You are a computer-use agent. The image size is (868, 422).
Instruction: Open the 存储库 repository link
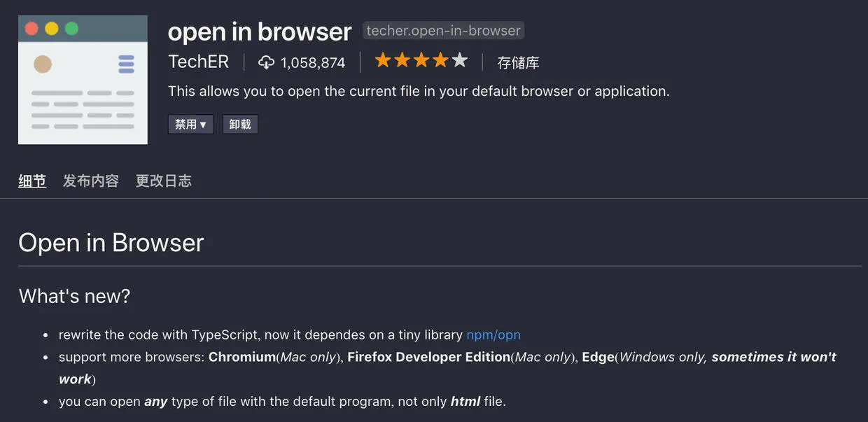(518, 63)
